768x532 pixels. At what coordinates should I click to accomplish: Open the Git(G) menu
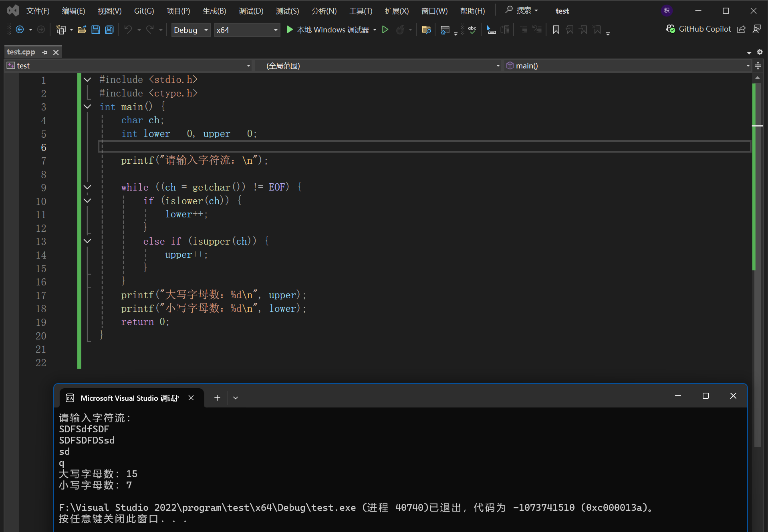pyautogui.click(x=144, y=11)
